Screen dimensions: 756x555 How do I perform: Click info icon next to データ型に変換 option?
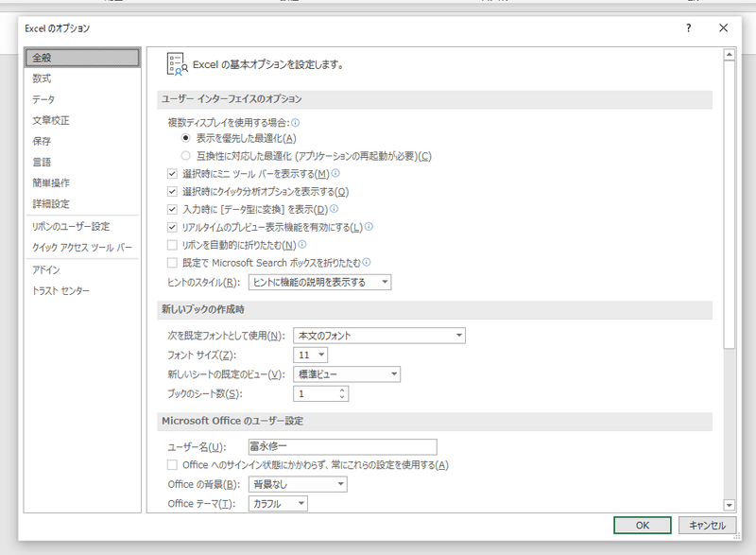(x=334, y=208)
